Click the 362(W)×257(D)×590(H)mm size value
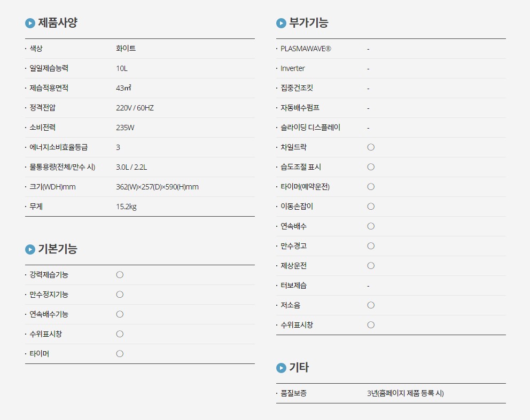The height and width of the screenshot is (420, 530). (x=157, y=187)
